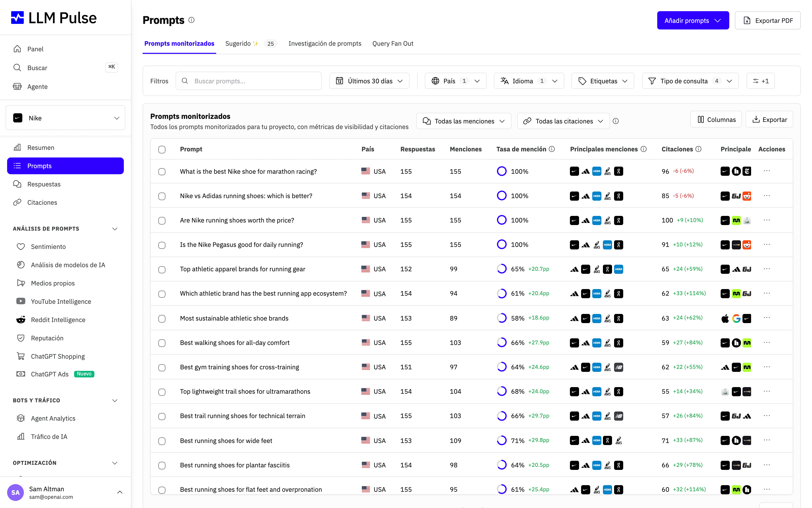812x508 pixels.
Task: Click info icon next to Principales menciones
Action: [644, 149]
